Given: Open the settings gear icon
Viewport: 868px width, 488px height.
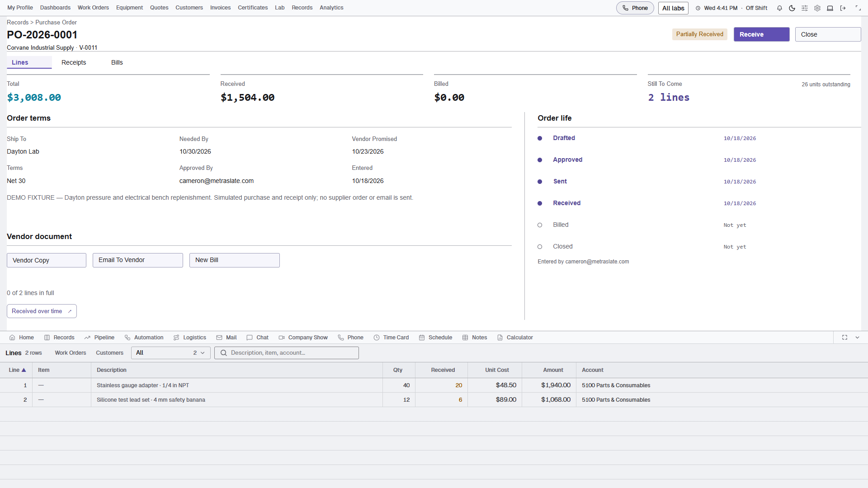Looking at the screenshot, I should [x=817, y=8].
